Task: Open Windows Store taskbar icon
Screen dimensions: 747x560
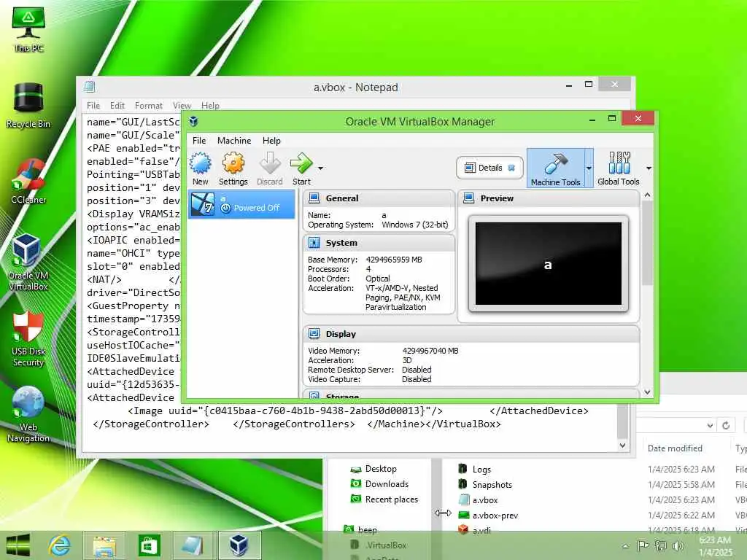Action: pyautogui.click(x=149, y=545)
